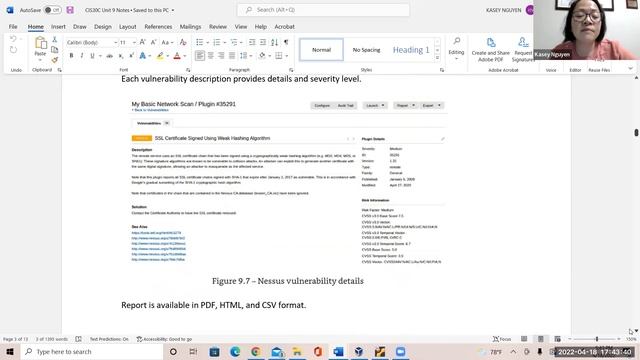Screen dimensions: 640x360
Task: Open the font name dropdown
Action: tap(116, 42)
